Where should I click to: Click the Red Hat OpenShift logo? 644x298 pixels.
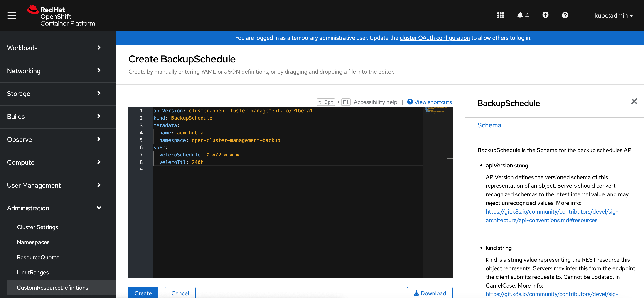(61, 16)
